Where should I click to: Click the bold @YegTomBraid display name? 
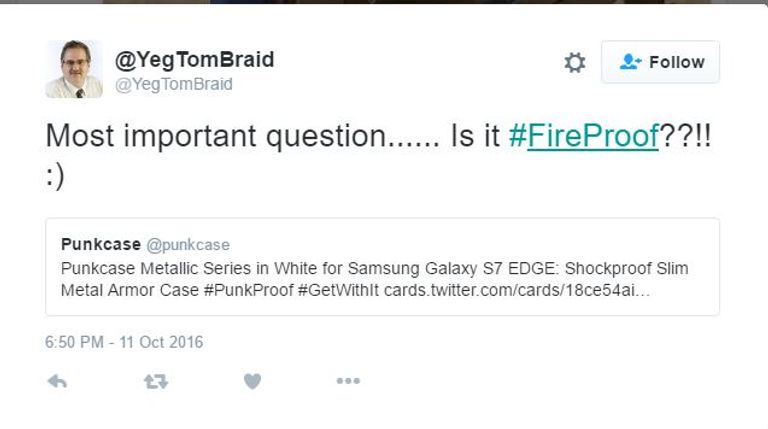(194, 59)
